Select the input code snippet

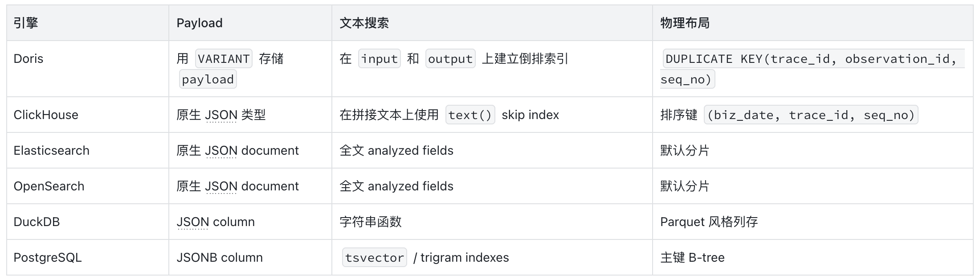(x=380, y=59)
